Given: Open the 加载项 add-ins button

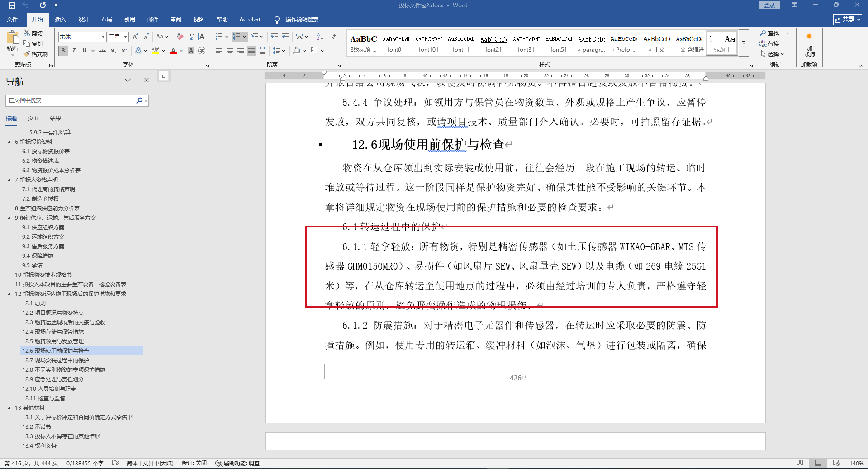Looking at the screenshot, I should 809,45.
